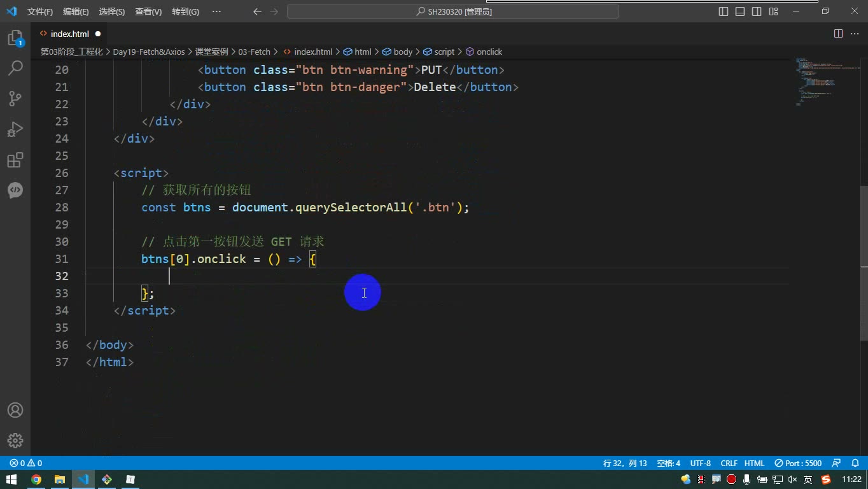Image resolution: width=868 pixels, height=489 pixels.
Task: Open the editor More Actions ellipsis
Action: pyautogui.click(x=855, y=34)
